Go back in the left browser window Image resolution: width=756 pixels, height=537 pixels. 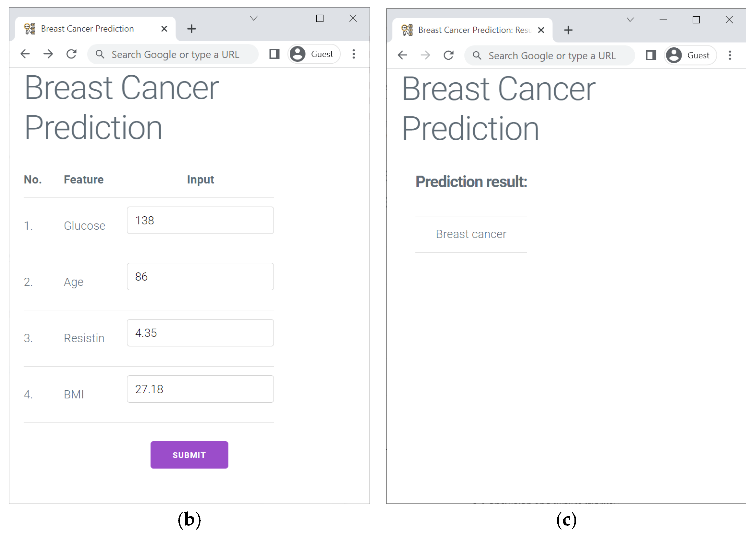(25, 54)
